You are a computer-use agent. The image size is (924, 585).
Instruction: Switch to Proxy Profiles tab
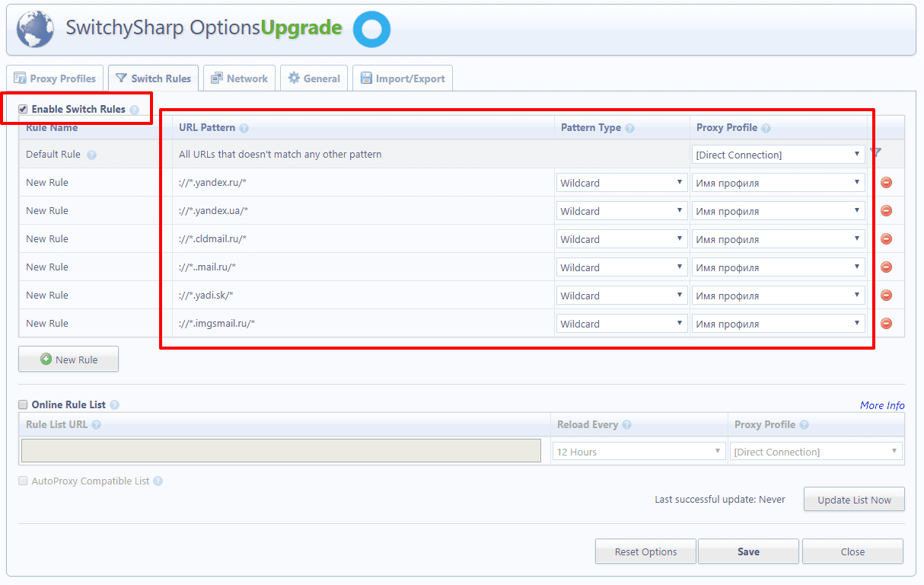click(55, 78)
